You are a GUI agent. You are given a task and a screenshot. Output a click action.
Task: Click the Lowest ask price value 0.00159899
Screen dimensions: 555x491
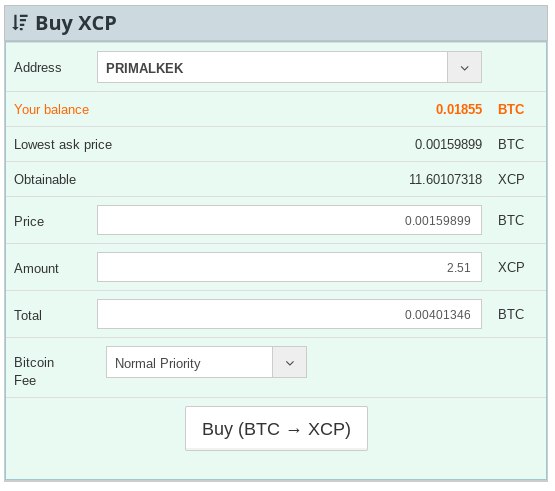[x=448, y=144]
